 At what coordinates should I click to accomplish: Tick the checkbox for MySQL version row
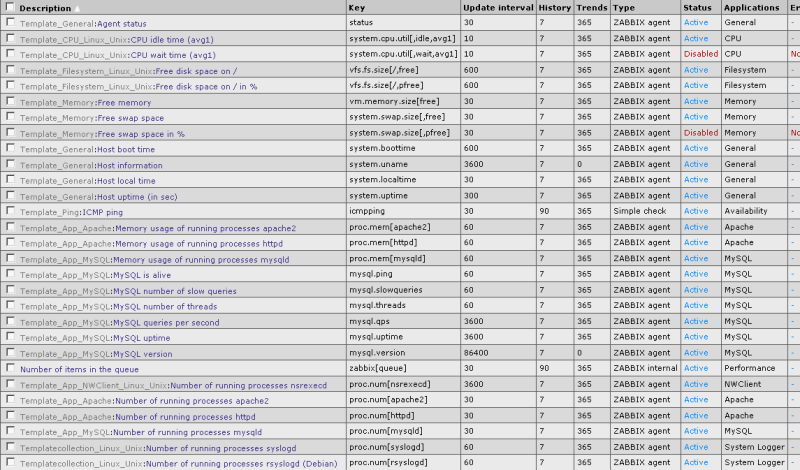[10, 352]
